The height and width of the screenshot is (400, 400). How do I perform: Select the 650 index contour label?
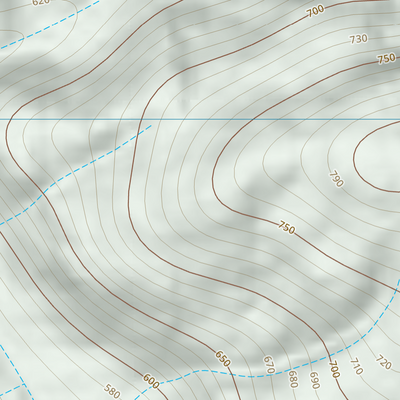(x=223, y=359)
